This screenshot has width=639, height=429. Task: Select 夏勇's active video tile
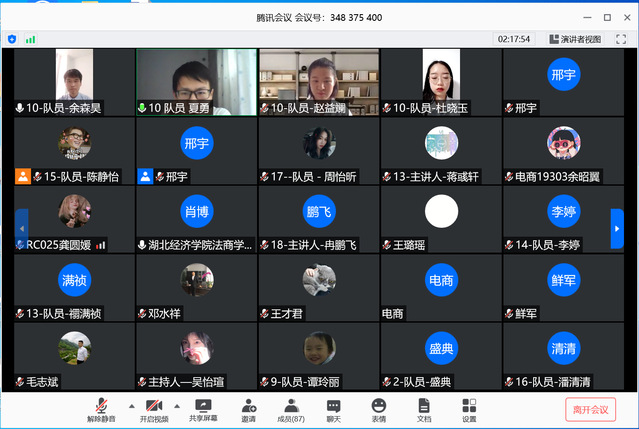[196, 82]
